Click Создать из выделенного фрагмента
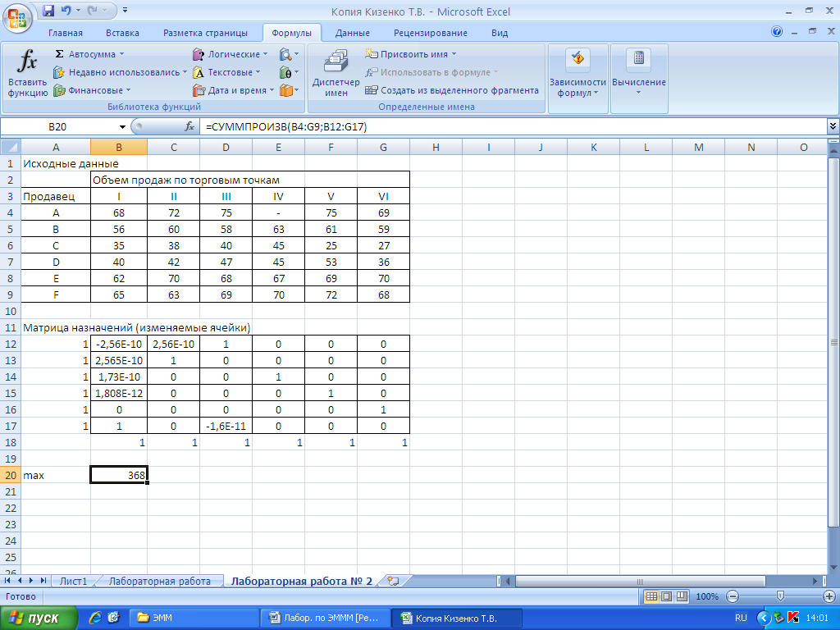 [x=459, y=90]
